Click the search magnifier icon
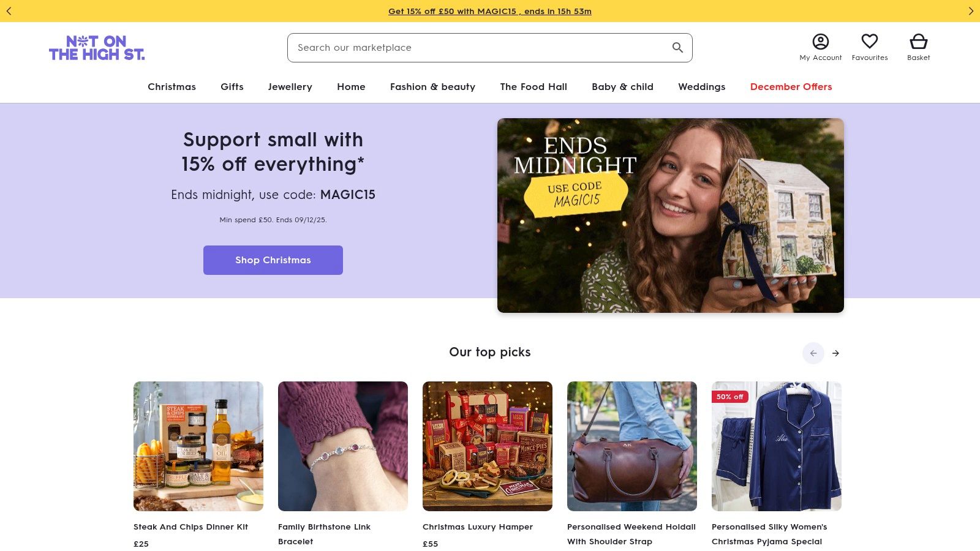Image resolution: width=980 pixels, height=551 pixels. [x=677, y=47]
